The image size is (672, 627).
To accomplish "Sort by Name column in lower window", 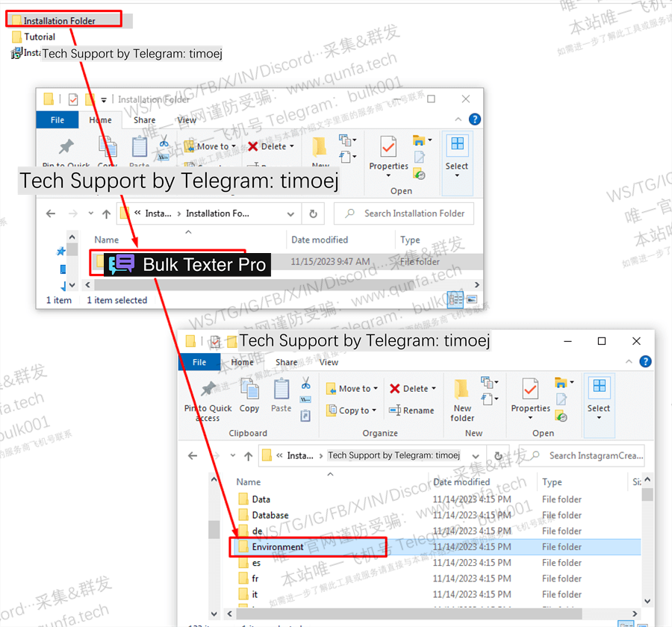I will click(x=249, y=481).
